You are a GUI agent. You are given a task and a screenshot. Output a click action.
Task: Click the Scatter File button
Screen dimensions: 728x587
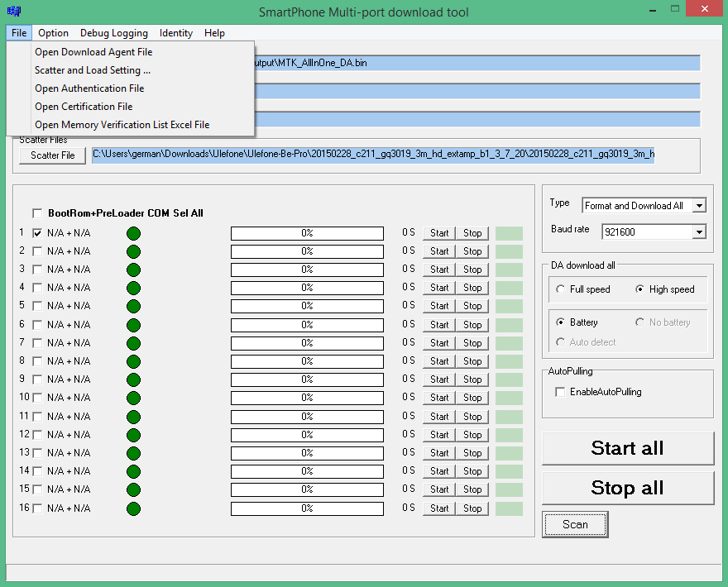pyautogui.click(x=53, y=155)
